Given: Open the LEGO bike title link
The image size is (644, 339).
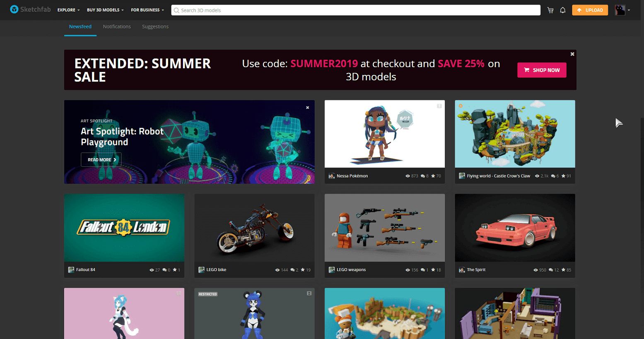Looking at the screenshot, I should point(216,270).
